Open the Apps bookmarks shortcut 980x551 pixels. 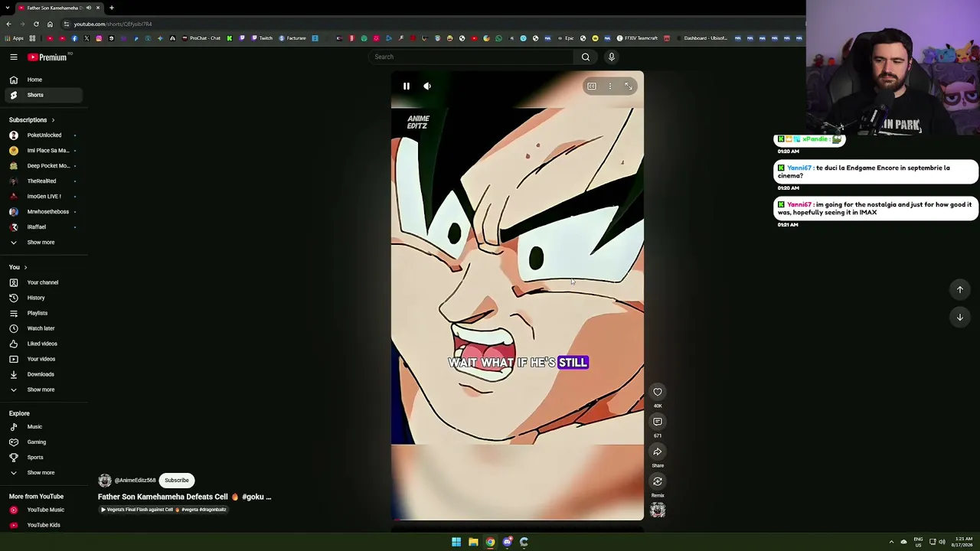pos(15,38)
